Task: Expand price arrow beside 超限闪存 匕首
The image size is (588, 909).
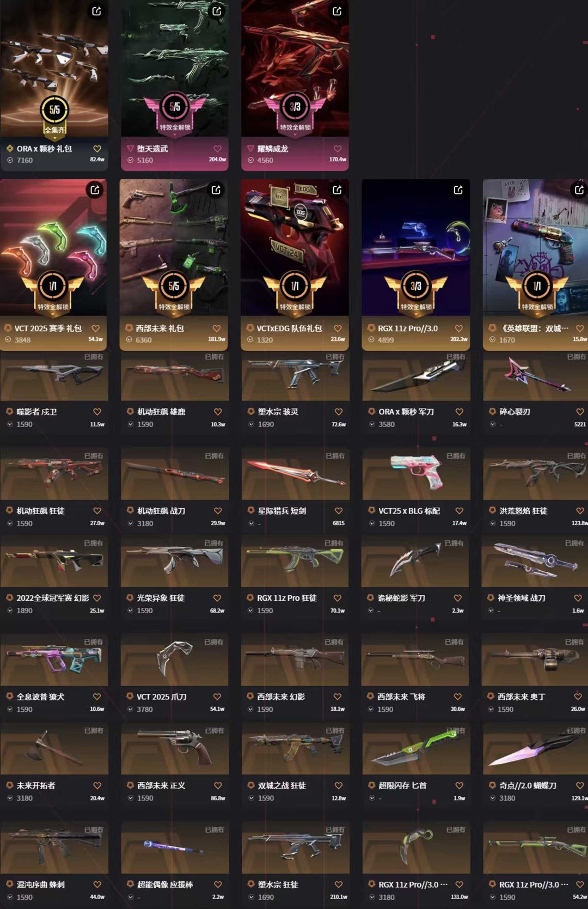Action: (372, 798)
